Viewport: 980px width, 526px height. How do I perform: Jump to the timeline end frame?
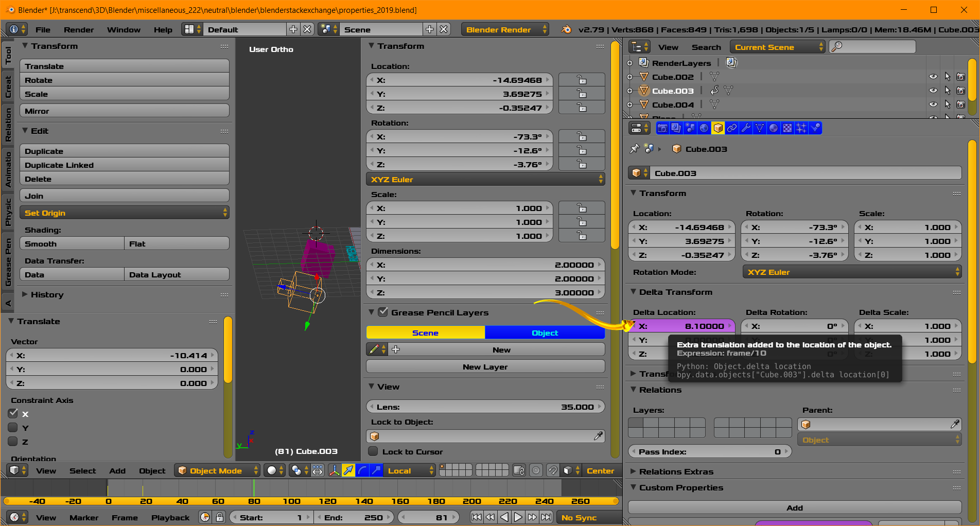pos(546,517)
